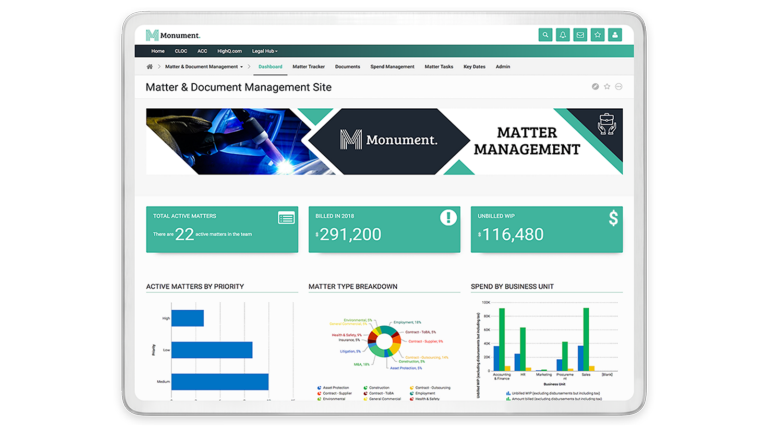Click the High priority bar in chart

(188, 318)
